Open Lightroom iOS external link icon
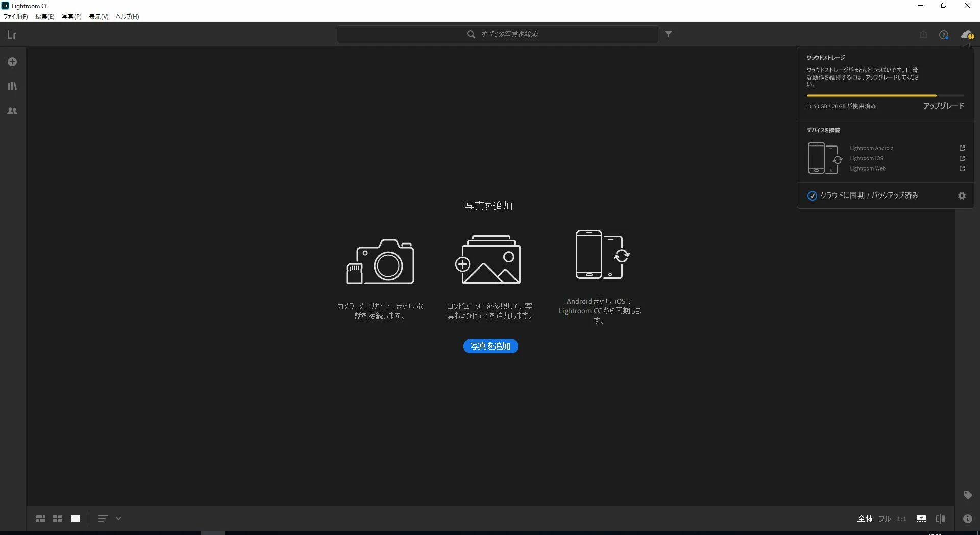This screenshot has width=980, height=535. tap(962, 158)
